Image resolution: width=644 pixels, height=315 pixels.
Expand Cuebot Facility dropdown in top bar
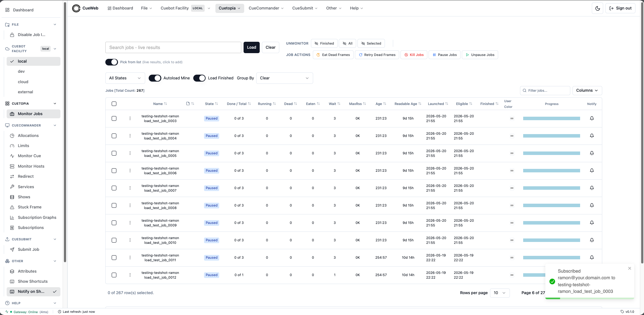[x=185, y=8]
